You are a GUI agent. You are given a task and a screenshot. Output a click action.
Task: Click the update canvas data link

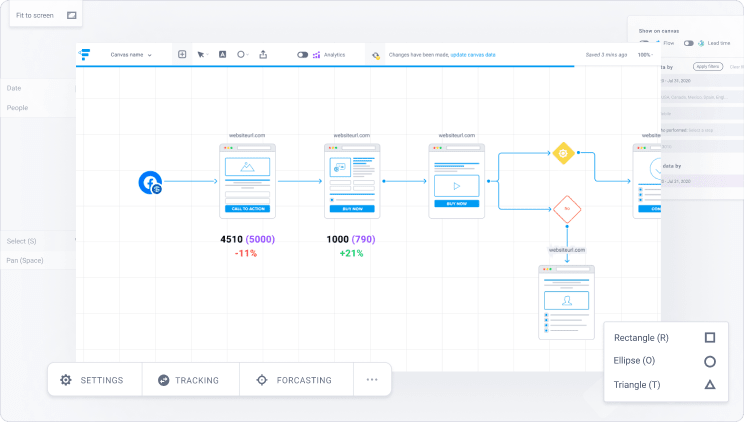(473, 55)
